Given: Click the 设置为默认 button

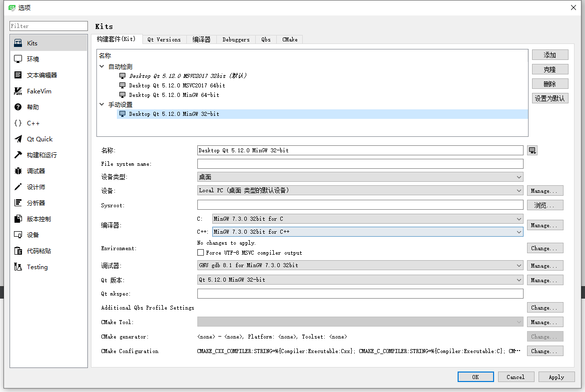Looking at the screenshot, I should (550, 98).
